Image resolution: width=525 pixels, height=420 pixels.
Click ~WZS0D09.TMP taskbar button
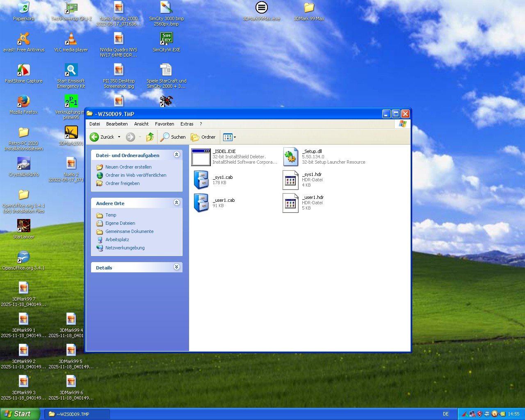point(77,414)
